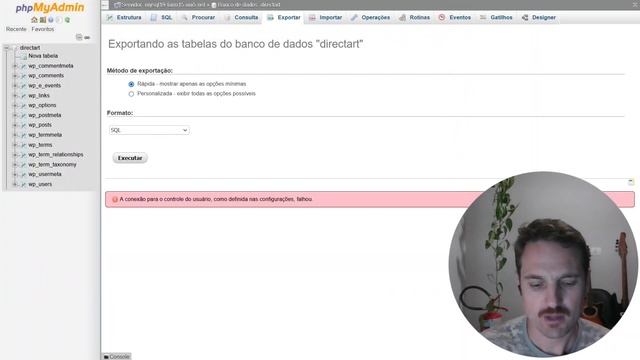Open the Operações tab
This screenshot has width=640, height=360.
(x=371, y=18)
